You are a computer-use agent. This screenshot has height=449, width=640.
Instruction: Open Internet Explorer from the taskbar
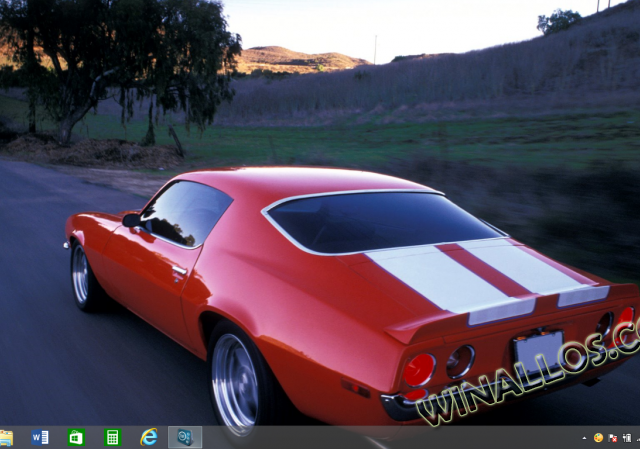[x=149, y=437]
